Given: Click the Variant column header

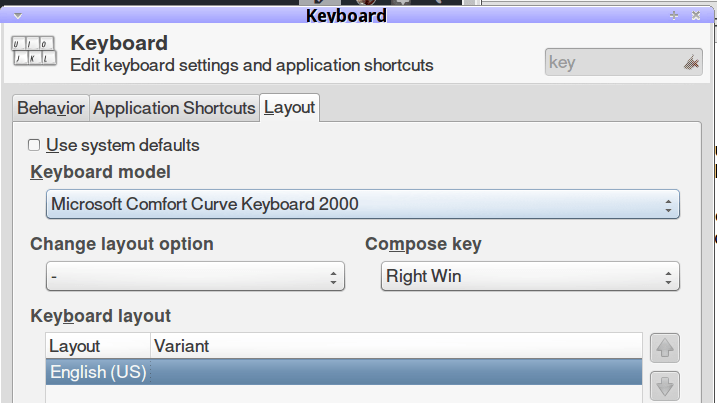Looking at the screenshot, I should point(395,346).
